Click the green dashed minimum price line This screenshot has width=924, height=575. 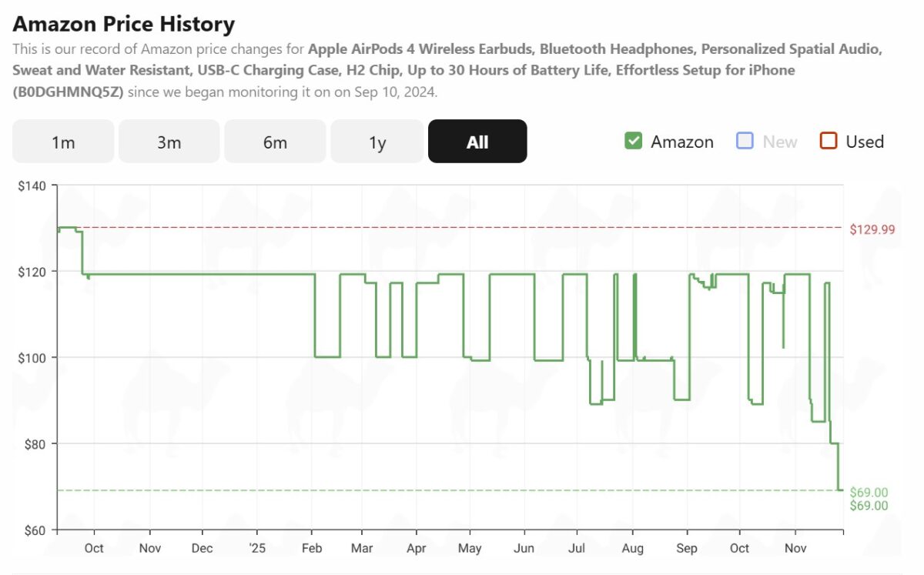click(x=462, y=490)
